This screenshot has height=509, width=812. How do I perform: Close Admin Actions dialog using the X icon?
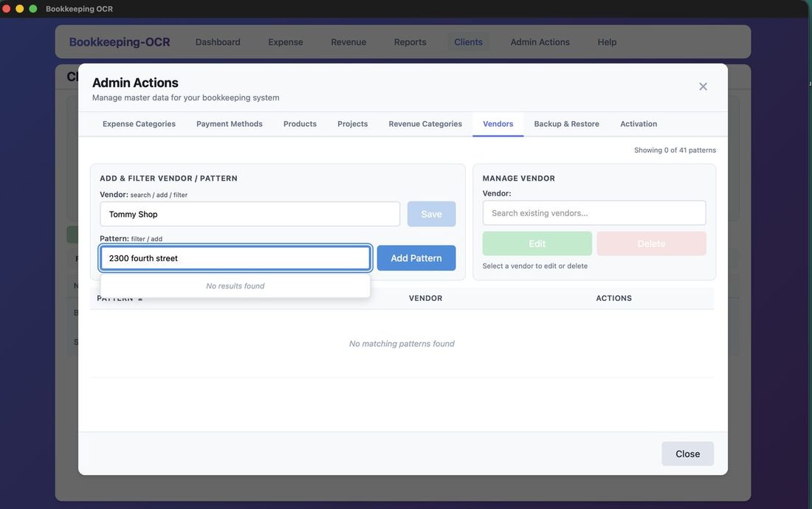pos(702,86)
